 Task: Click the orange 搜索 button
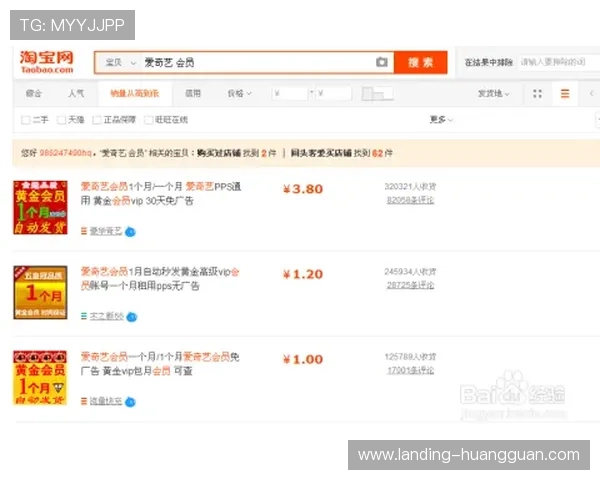pos(421,62)
